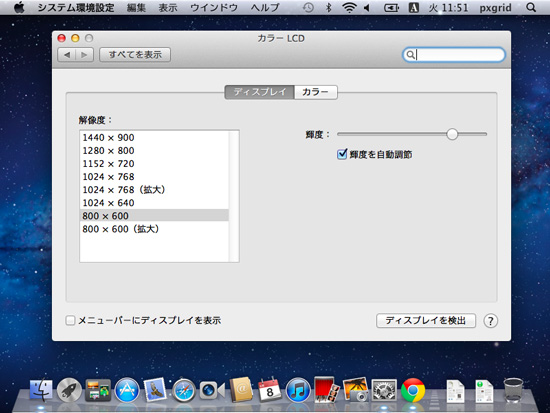The width and height of the screenshot is (550, 413).
Task: Open the 表示 menu
Action: click(x=168, y=7)
